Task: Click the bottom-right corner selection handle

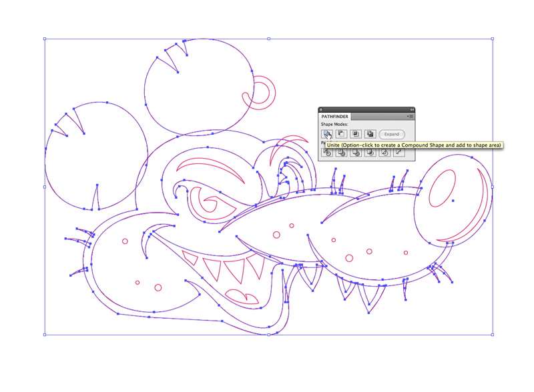Action: (x=493, y=335)
